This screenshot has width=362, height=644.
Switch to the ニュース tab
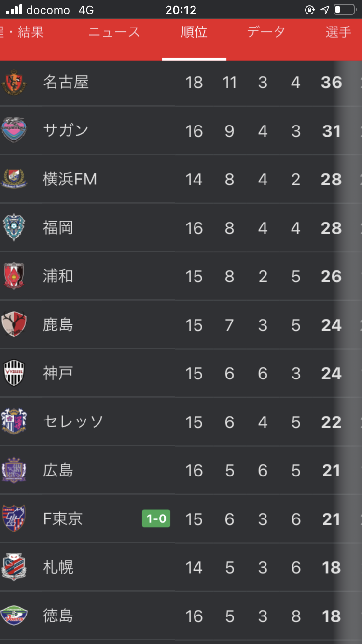(114, 32)
